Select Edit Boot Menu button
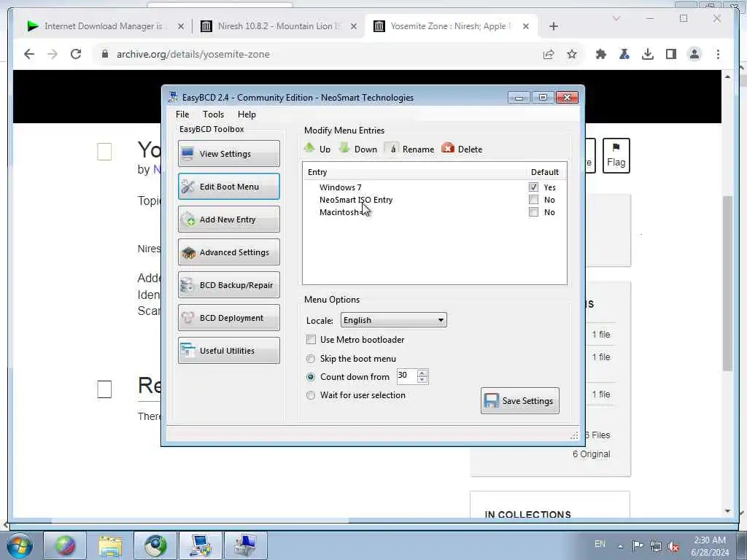747x560 pixels. pyautogui.click(x=228, y=186)
